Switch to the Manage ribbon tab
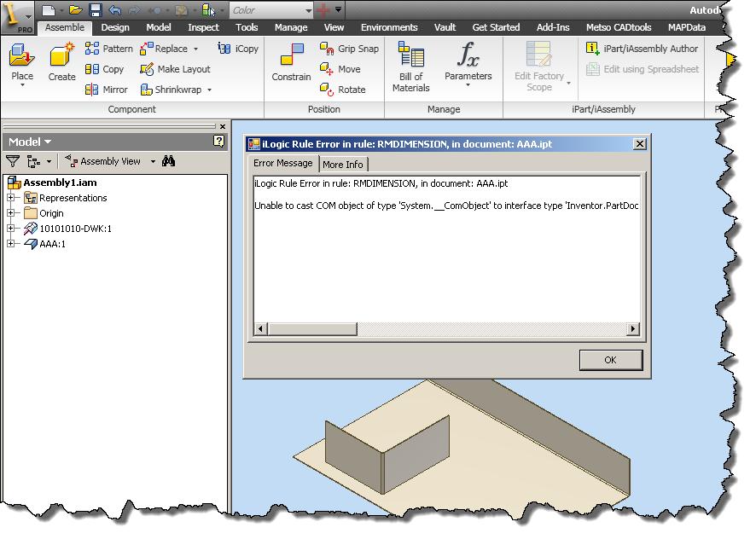Image resolution: width=756 pixels, height=539 pixels. [291, 27]
